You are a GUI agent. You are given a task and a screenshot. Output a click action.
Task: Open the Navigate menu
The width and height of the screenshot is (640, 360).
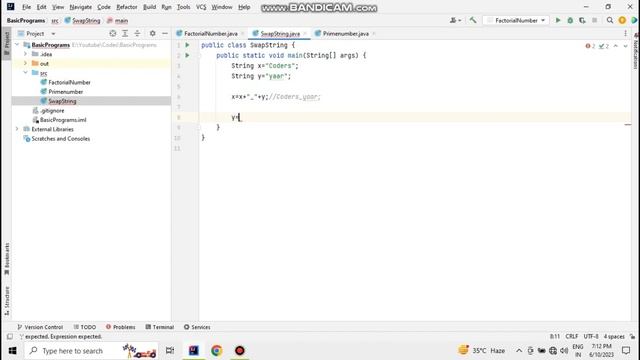[x=80, y=7]
